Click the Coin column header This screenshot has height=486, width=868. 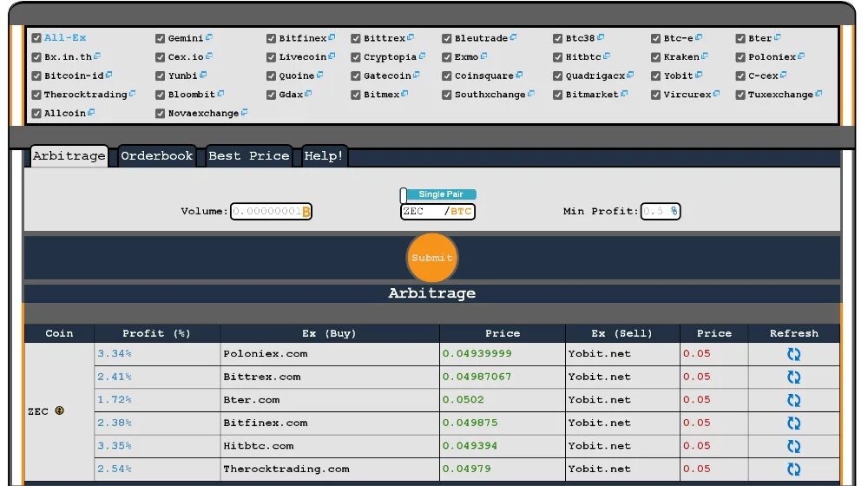59,333
